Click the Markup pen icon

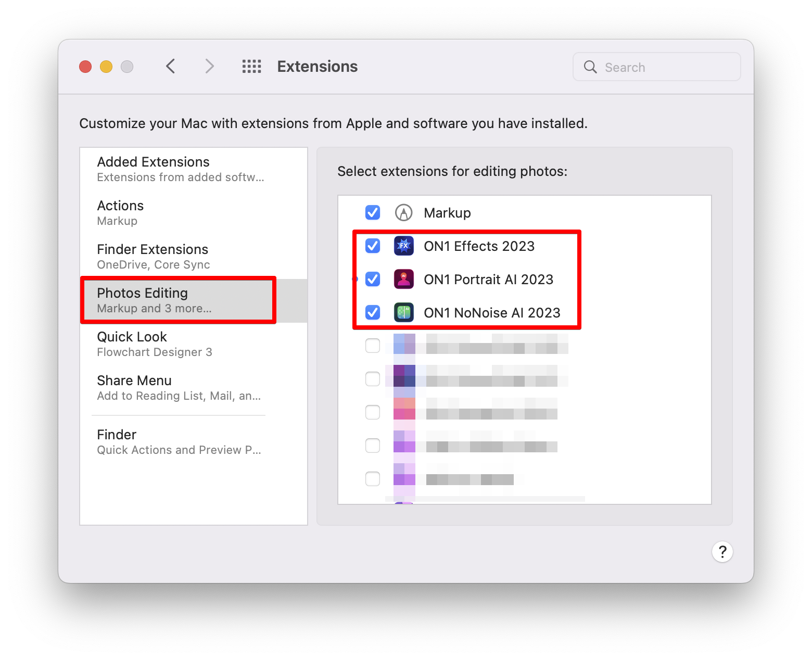(x=403, y=213)
